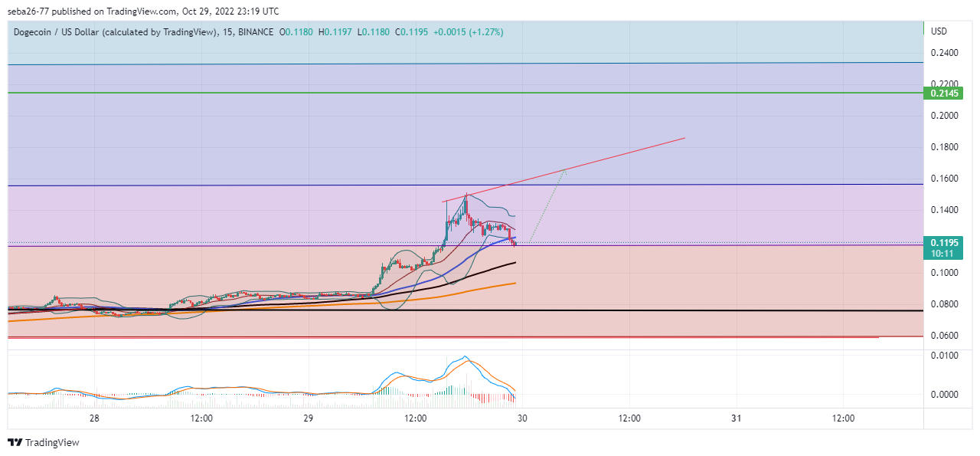The height and width of the screenshot is (456, 980).
Task: Click the 0.0100 indicator axis label
Action: [x=943, y=356]
